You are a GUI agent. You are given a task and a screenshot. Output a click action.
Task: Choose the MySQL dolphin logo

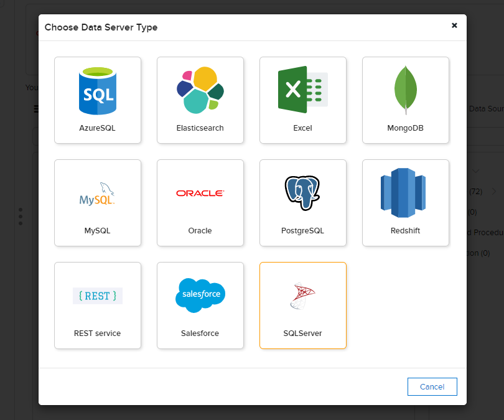tap(97, 194)
